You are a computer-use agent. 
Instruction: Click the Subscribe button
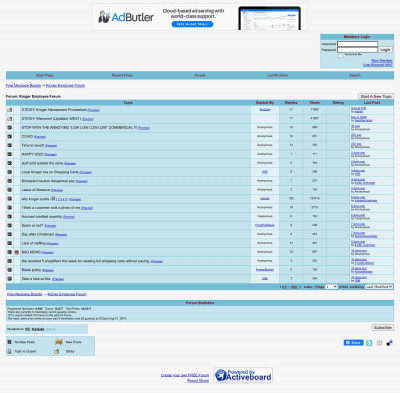click(383, 328)
